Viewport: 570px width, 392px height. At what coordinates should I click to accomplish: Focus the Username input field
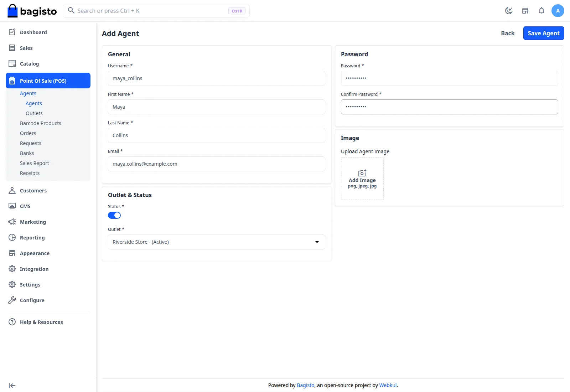[x=217, y=78]
